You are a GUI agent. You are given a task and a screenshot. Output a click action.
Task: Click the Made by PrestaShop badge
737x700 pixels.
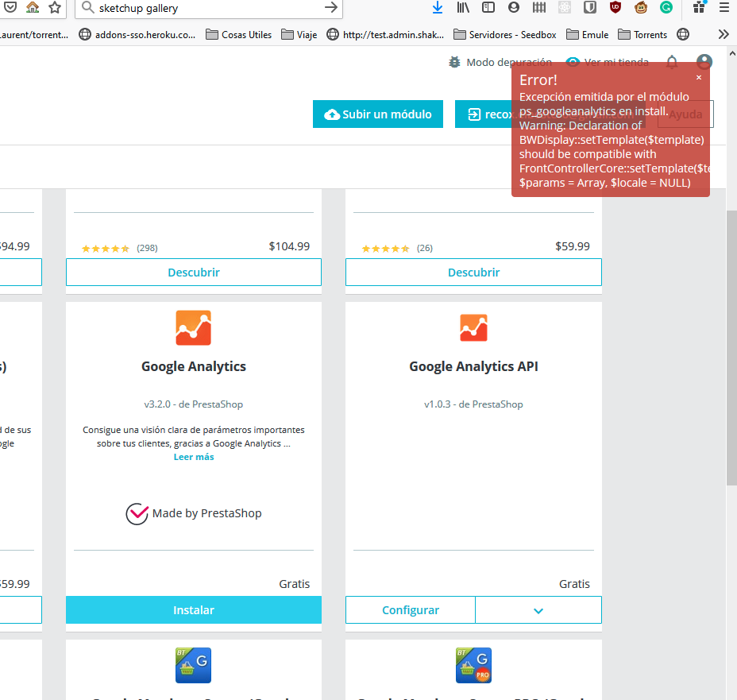[x=194, y=513]
